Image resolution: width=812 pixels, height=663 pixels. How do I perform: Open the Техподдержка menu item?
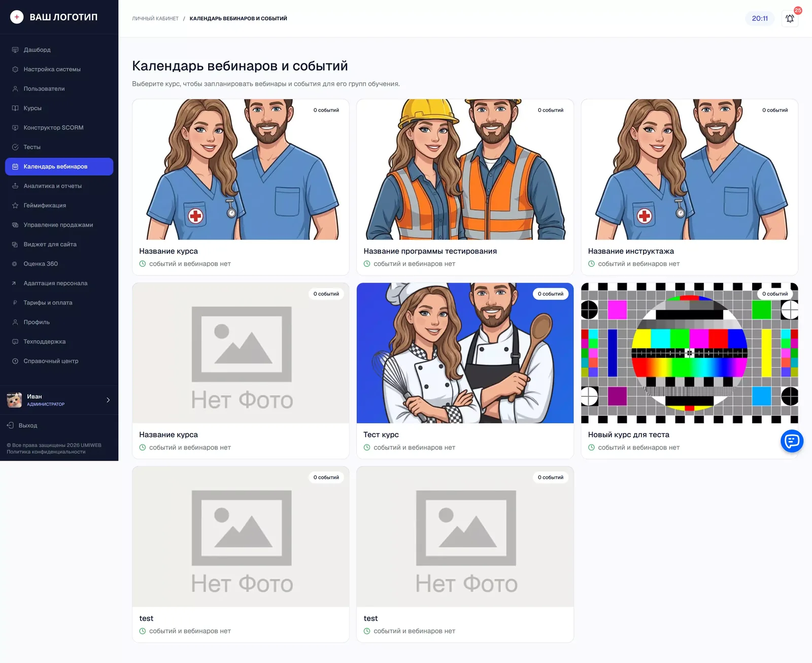59,341
